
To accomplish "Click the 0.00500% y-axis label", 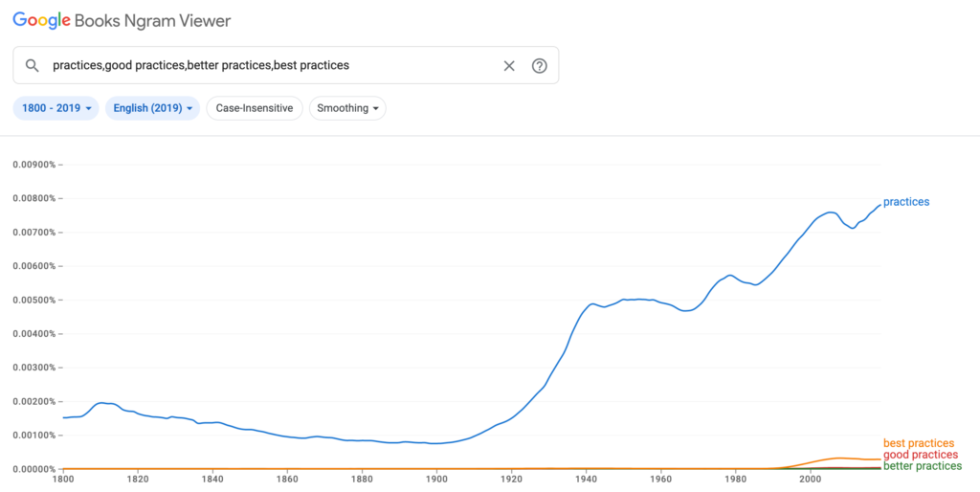I will (33, 300).
